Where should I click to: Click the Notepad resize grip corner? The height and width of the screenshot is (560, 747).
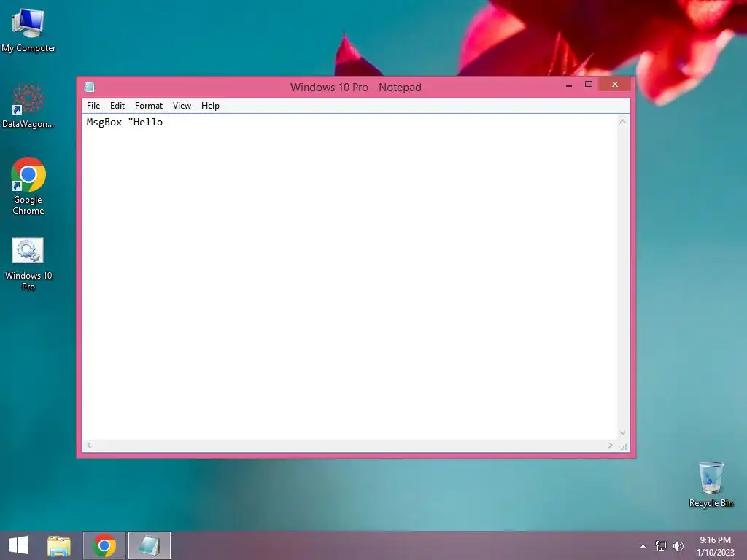click(x=624, y=446)
